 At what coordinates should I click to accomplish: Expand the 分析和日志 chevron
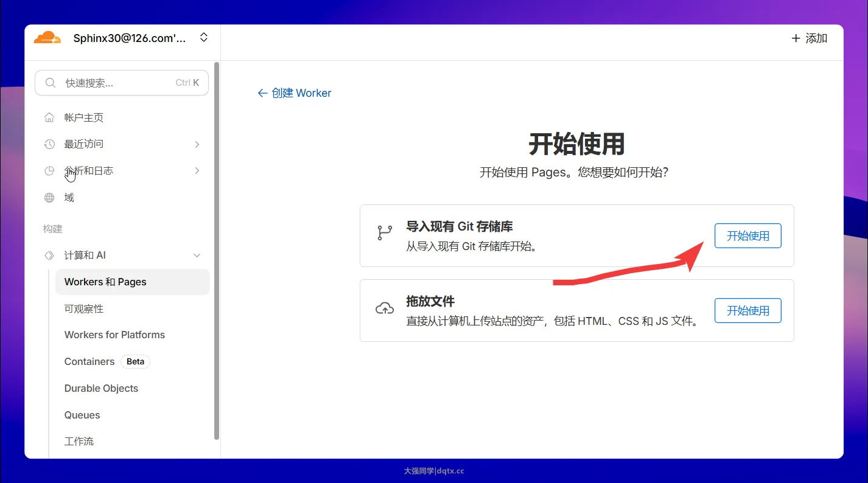pos(197,171)
